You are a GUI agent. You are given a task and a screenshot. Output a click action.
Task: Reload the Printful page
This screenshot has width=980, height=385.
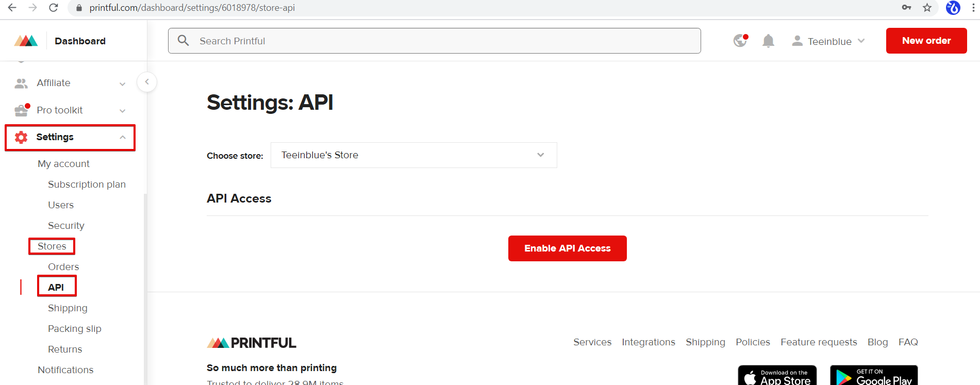tap(54, 8)
